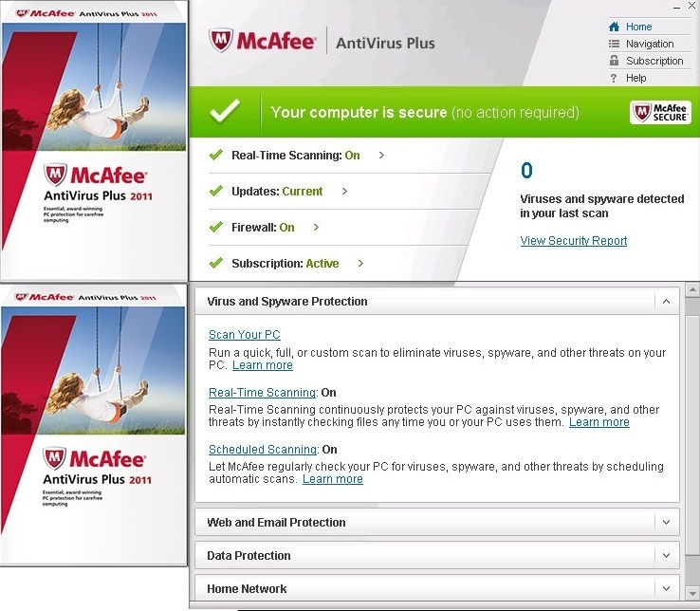
Task: Open the View Security Report link
Action: (573, 241)
